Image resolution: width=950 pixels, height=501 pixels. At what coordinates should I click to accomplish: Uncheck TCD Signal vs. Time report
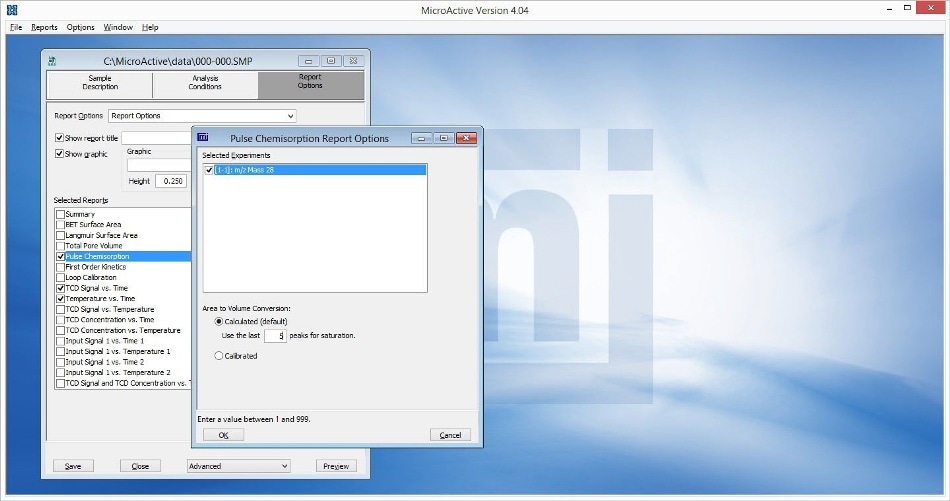click(x=60, y=288)
